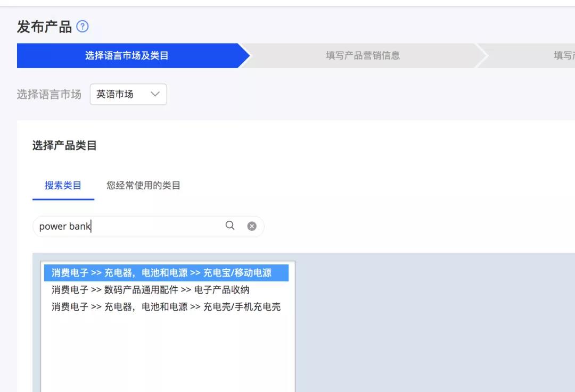Open help icon beside 发布产品 title
The width and height of the screenshot is (575, 392).
(x=83, y=27)
